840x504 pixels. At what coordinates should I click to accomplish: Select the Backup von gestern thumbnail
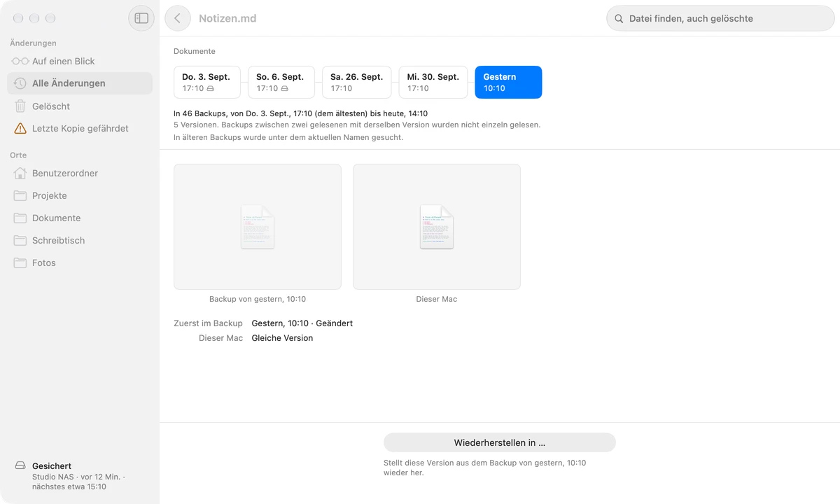tap(258, 227)
